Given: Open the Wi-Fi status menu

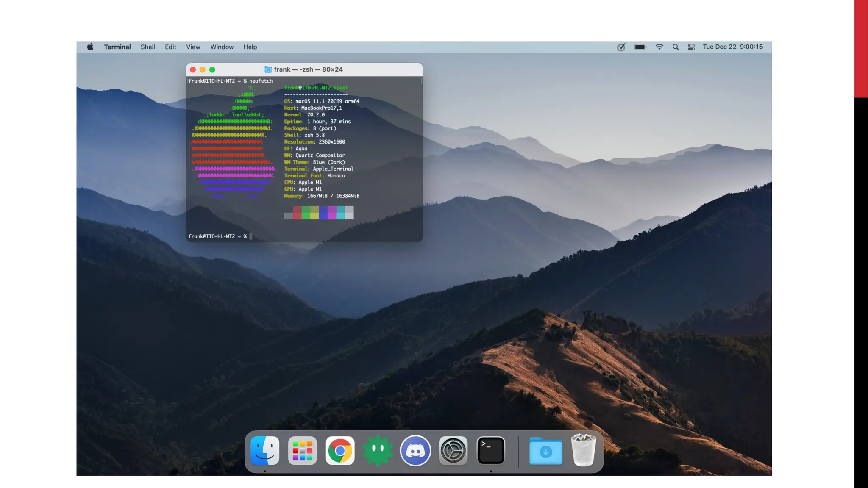Looking at the screenshot, I should tap(659, 47).
